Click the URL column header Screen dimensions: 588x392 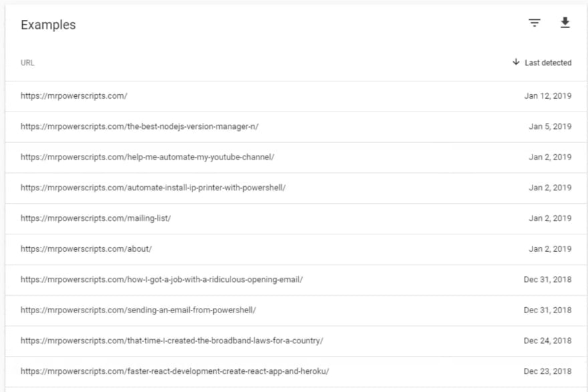click(x=27, y=63)
